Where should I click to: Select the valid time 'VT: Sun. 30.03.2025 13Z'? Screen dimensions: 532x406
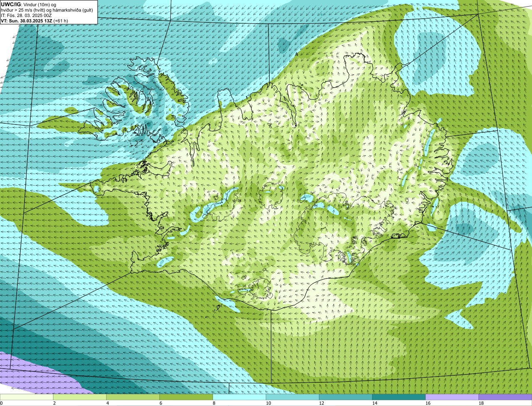27,20
